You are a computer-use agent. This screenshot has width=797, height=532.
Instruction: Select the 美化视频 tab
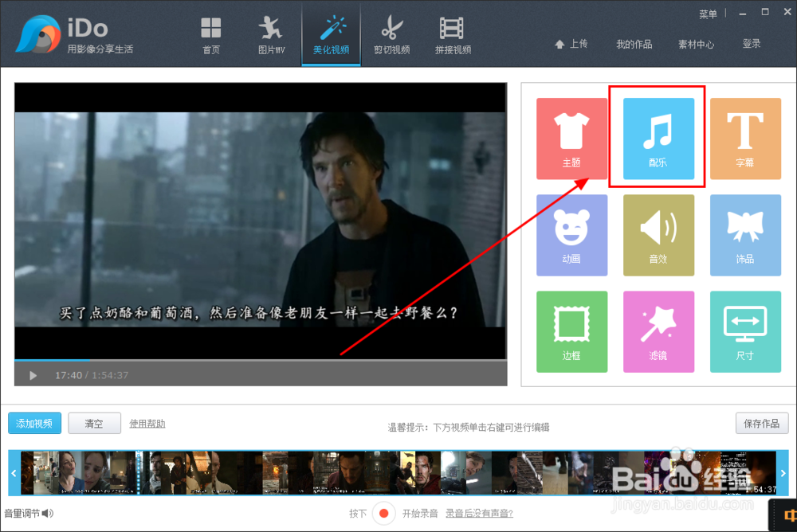[331, 35]
